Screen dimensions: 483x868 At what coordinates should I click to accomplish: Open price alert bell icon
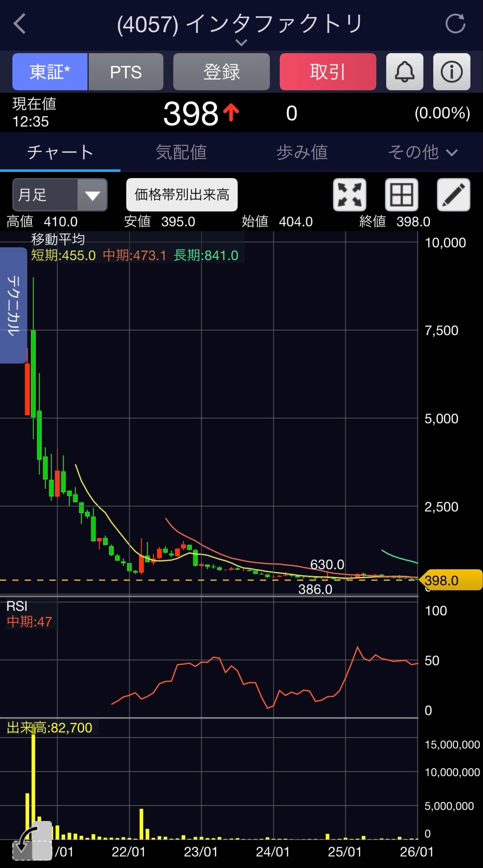coord(404,71)
